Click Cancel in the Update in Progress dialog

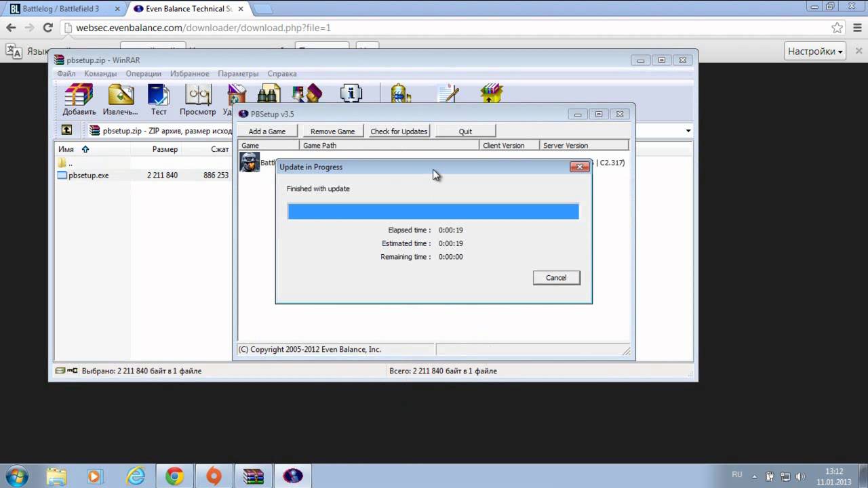click(556, 277)
